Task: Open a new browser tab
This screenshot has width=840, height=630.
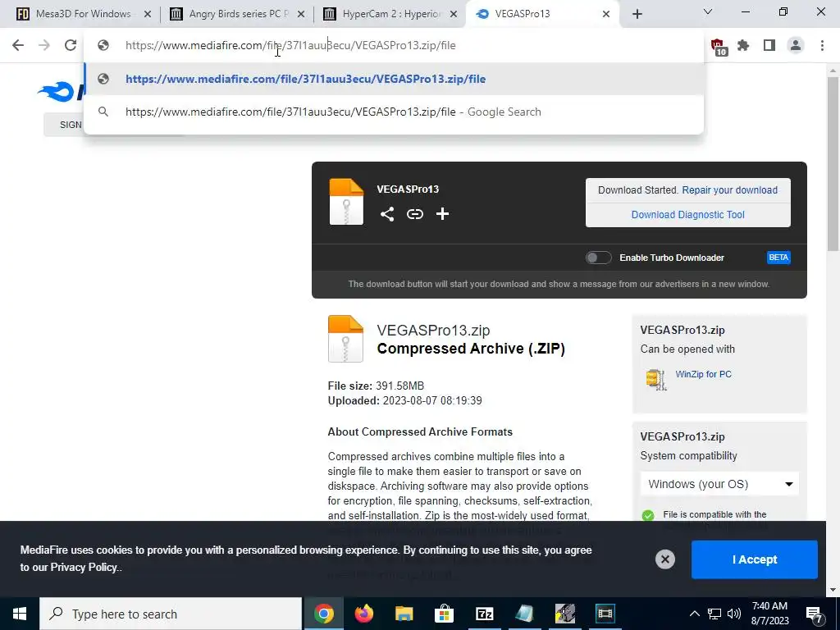Action: point(637,14)
